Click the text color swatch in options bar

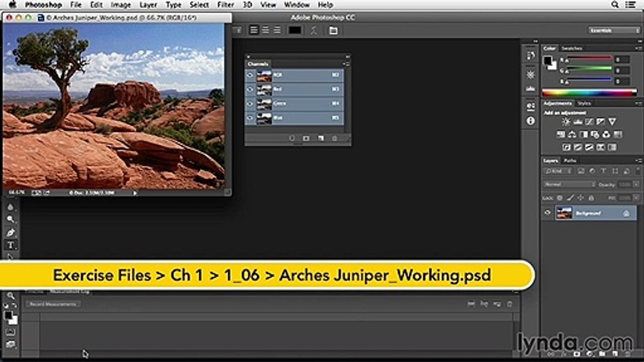coord(295,30)
